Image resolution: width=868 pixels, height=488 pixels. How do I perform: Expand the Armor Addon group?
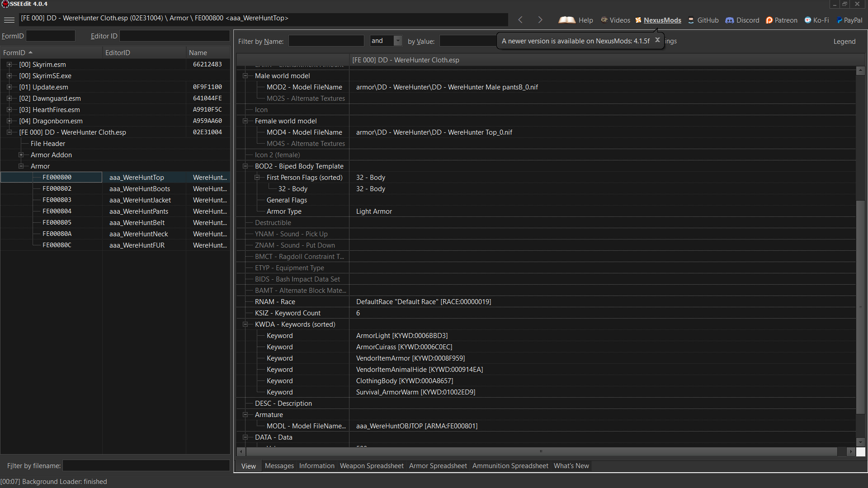tap(21, 155)
